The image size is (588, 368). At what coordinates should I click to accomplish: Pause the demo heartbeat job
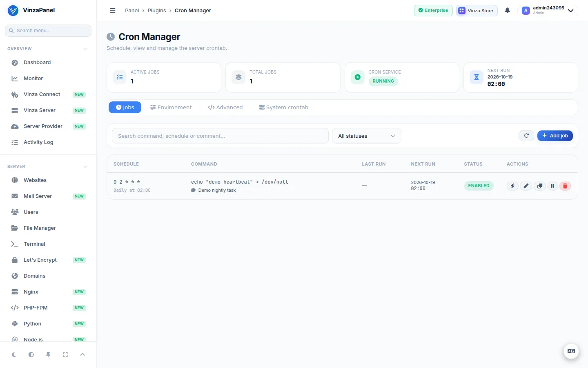pyautogui.click(x=552, y=186)
